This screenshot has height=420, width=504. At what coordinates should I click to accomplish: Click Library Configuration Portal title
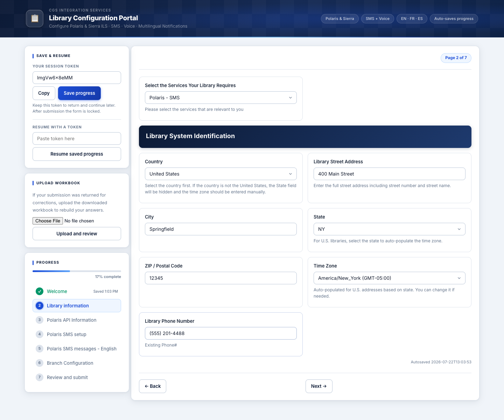tap(93, 18)
